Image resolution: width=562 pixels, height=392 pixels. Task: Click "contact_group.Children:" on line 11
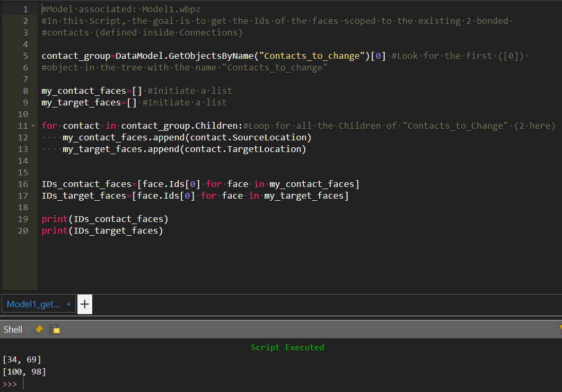pyautogui.click(x=182, y=126)
